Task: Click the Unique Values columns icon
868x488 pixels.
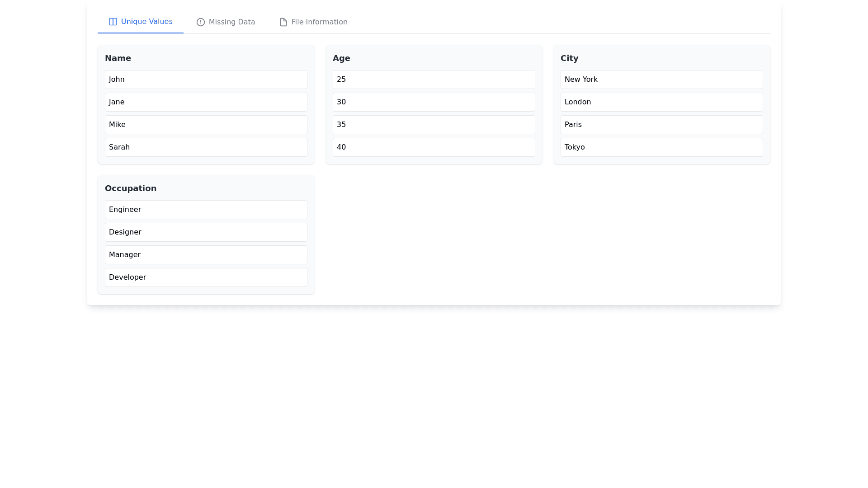Action: coord(113,22)
